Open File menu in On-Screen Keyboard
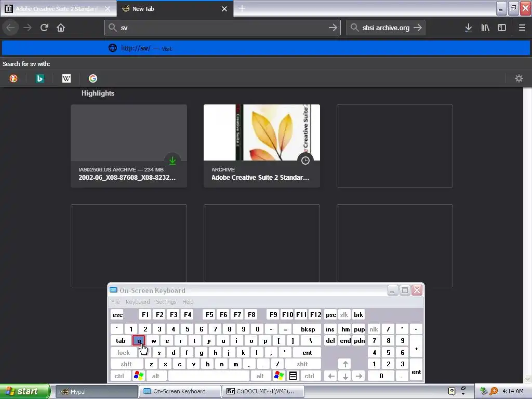Viewport: 532px width, 399px height. 115,302
